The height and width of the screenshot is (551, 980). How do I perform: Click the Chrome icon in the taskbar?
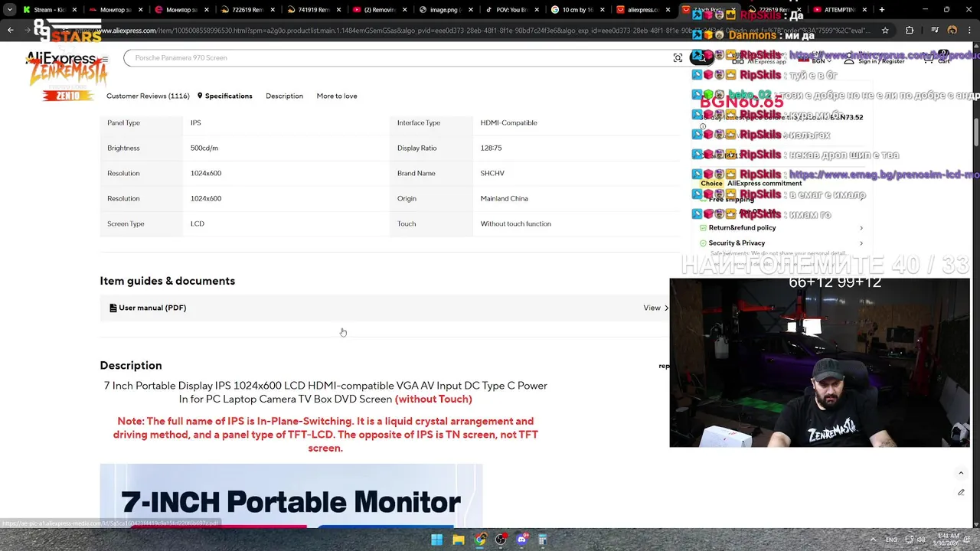pyautogui.click(x=479, y=540)
